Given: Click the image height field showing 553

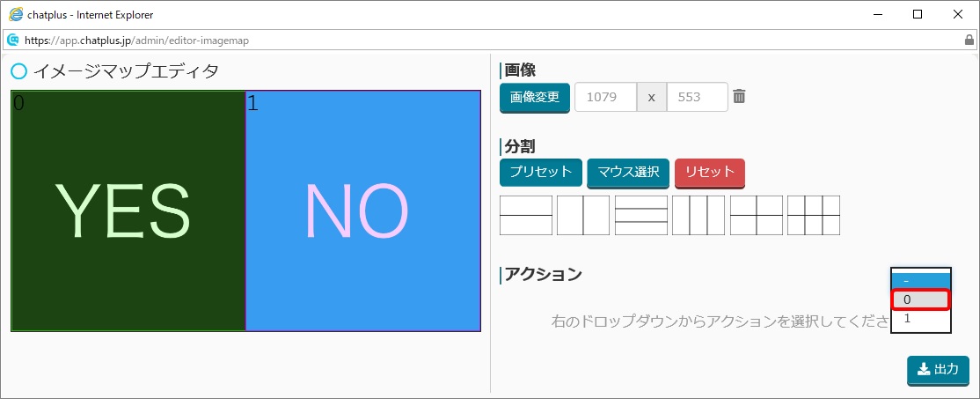Looking at the screenshot, I should (698, 97).
